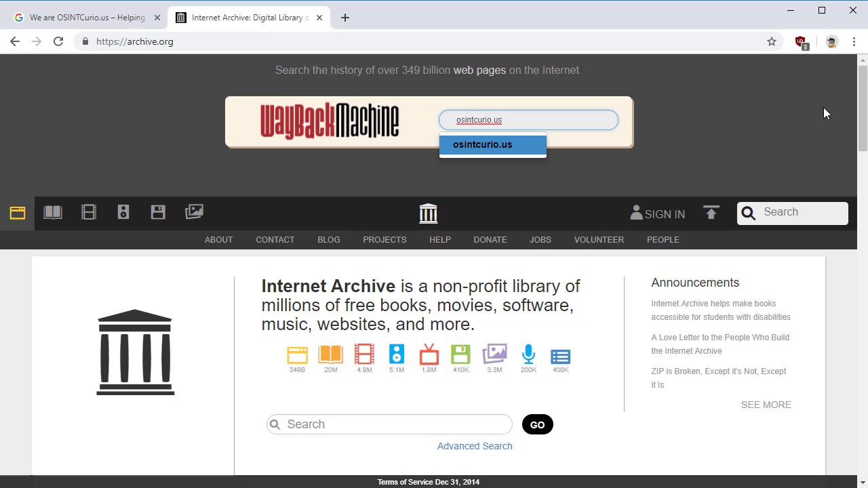Click the purple images icon labeled 3.3M

pyautogui.click(x=494, y=354)
